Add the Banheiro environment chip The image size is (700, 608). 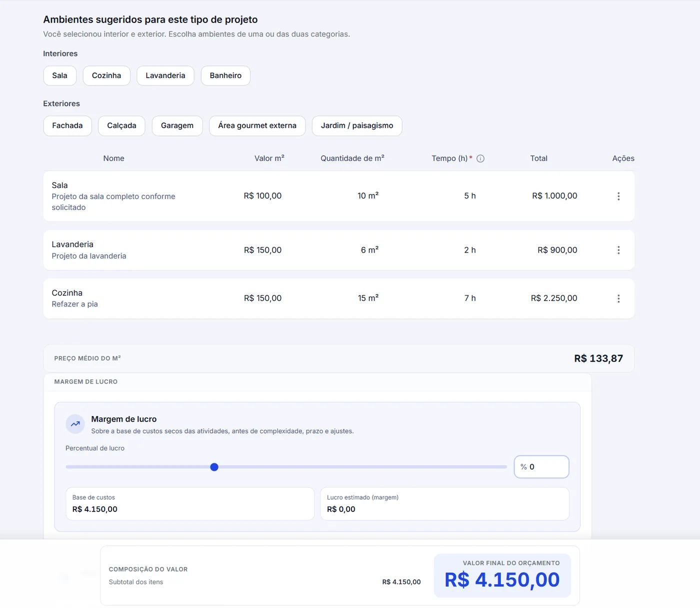pos(225,75)
